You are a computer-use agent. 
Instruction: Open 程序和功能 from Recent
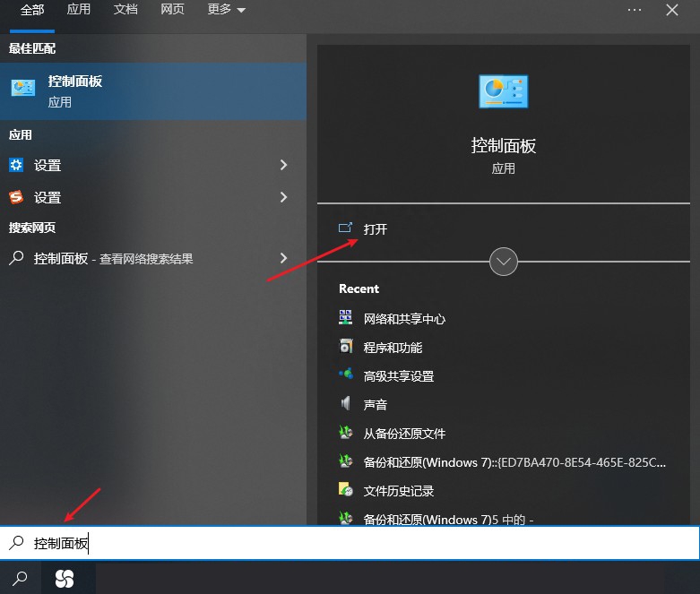393,348
